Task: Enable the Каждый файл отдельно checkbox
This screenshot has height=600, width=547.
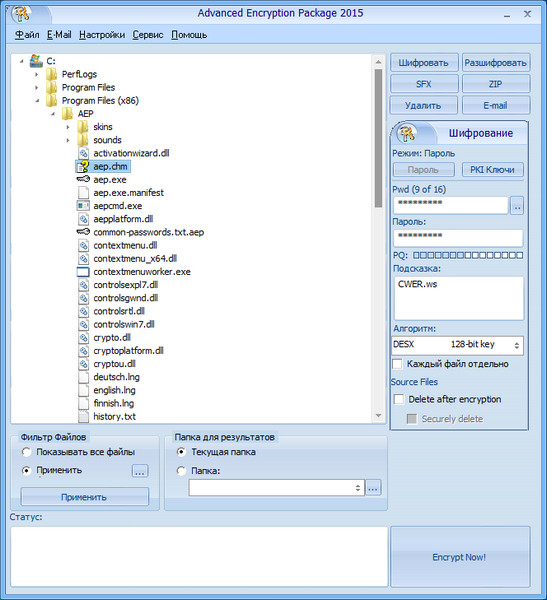Action: coord(397,364)
